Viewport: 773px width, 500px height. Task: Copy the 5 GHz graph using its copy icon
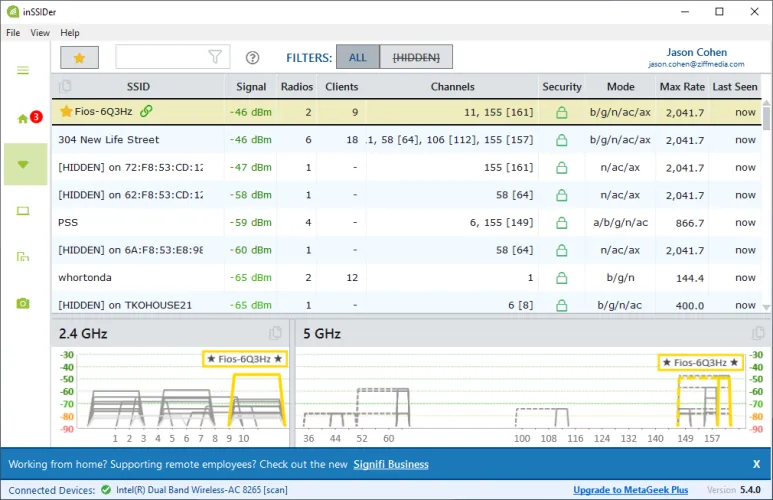(758, 333)
